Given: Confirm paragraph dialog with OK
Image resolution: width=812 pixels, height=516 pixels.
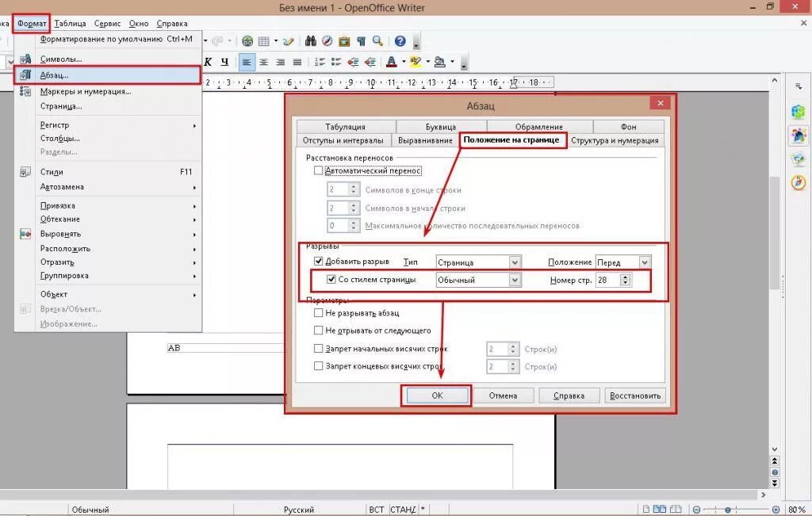Looking at the screenshot, I should click(437, 396).
